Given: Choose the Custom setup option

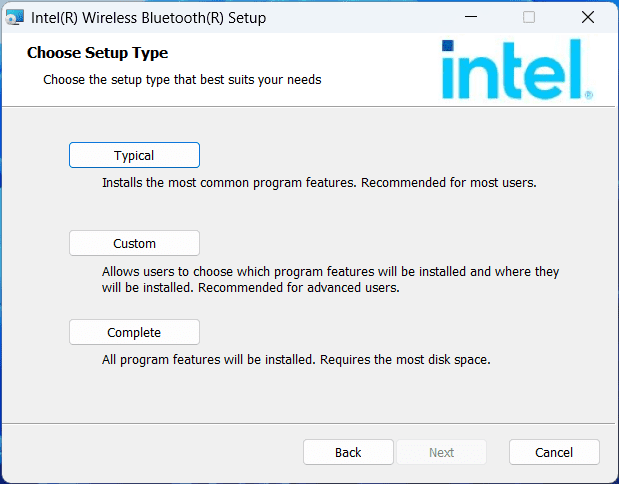Looking at the screenshot, I should [x=134, y=243].
